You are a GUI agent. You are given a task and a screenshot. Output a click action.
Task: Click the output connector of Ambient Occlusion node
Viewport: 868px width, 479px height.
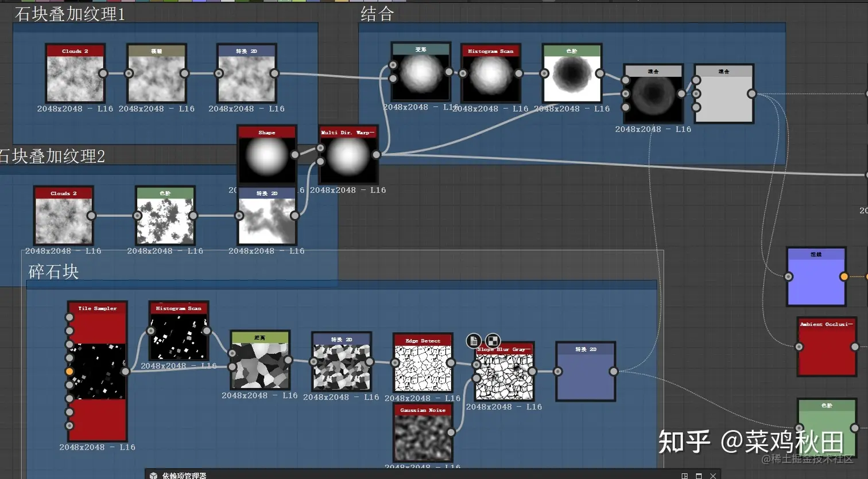pyautogui.click(x=855, y=346)
